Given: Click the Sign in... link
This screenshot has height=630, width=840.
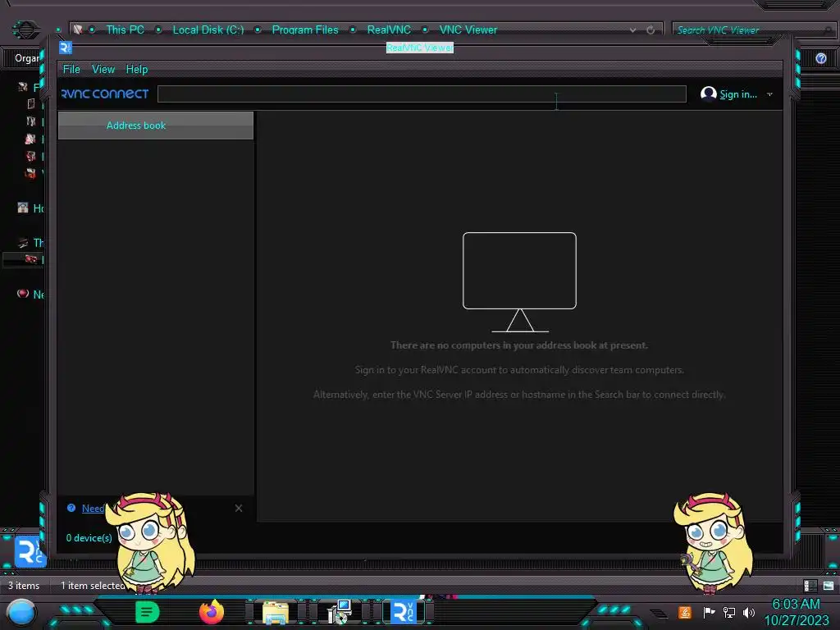Looking at the screenshot, I should 737,94.
